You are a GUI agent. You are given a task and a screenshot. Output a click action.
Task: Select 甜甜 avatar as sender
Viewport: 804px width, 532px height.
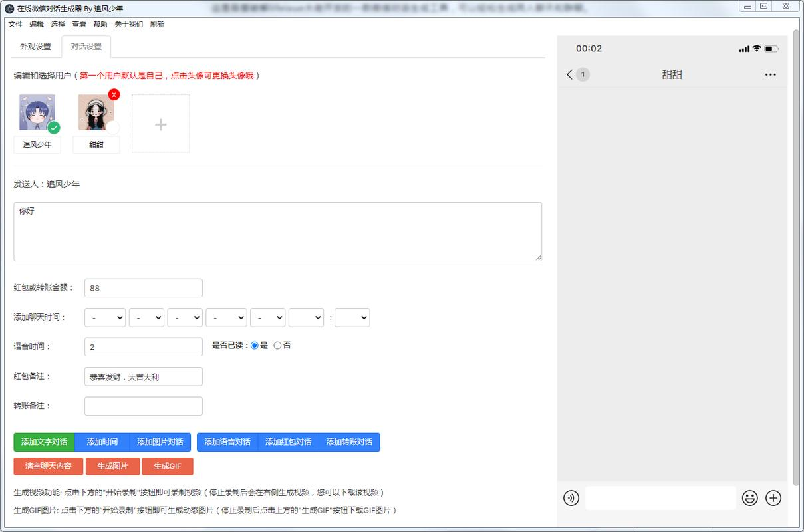tap(96, 112)
